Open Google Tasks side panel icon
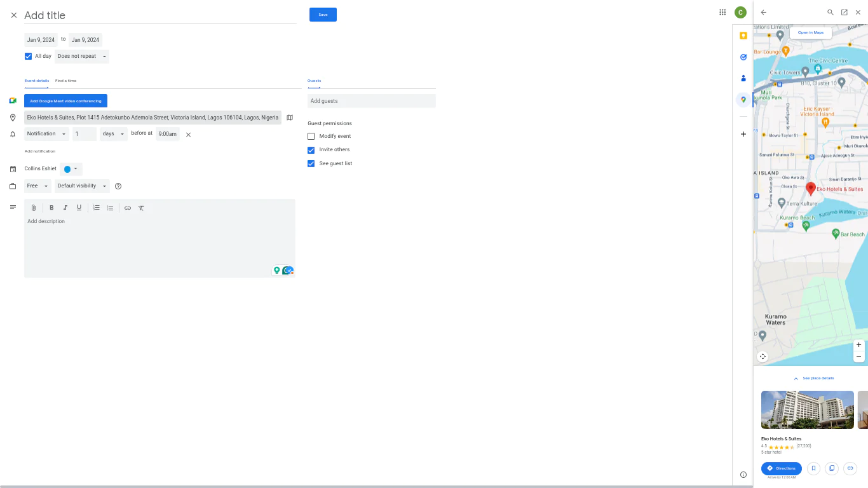 [x=743, y=57]
